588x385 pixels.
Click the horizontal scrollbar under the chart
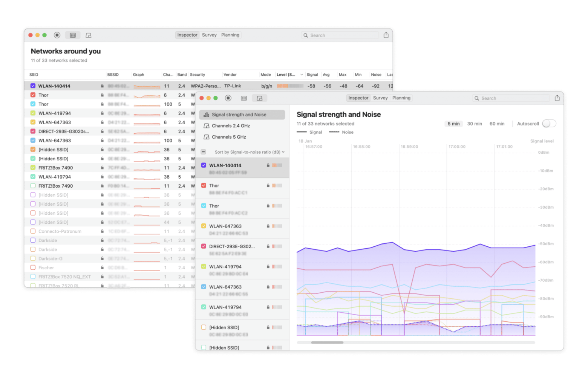click(327, 342)
